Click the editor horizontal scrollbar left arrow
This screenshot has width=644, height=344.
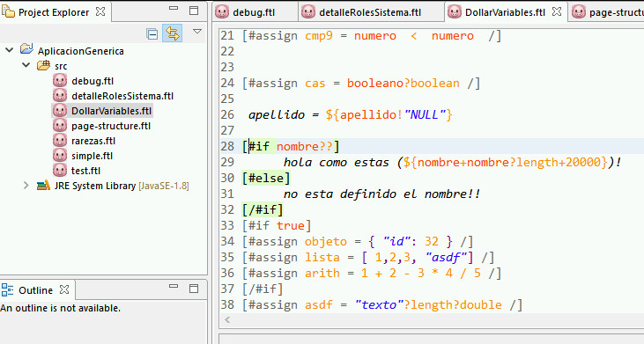[227, 320]
